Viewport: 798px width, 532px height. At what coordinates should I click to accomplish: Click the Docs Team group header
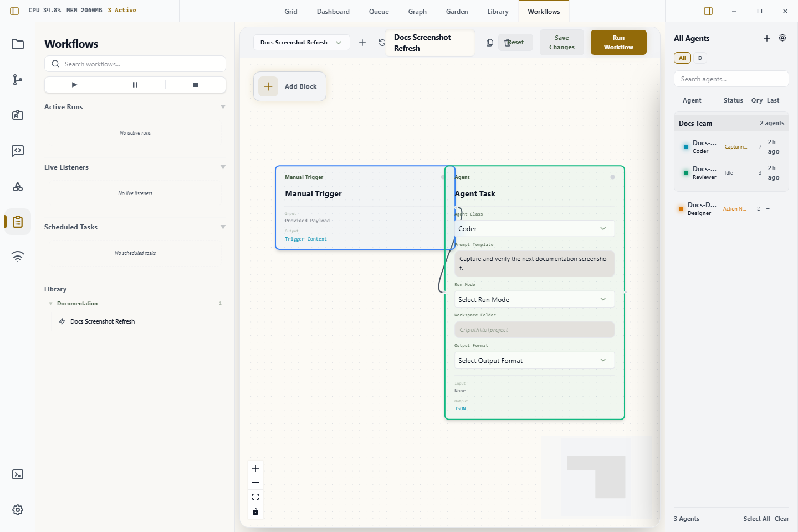pos(731,124)
